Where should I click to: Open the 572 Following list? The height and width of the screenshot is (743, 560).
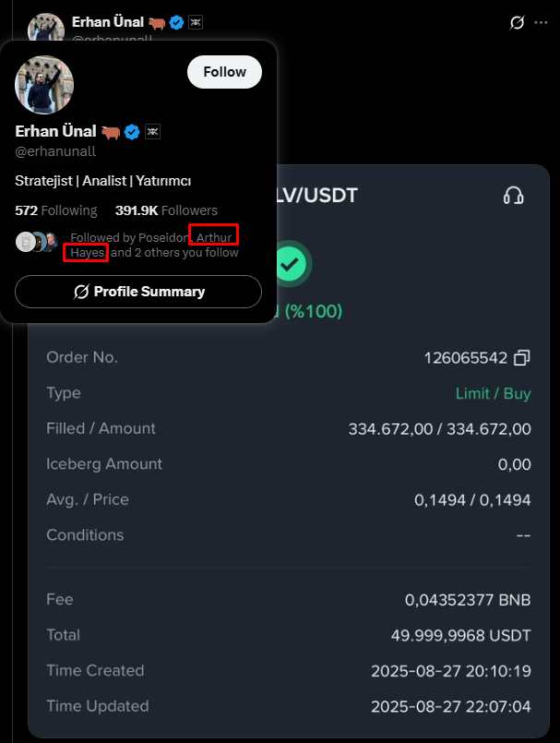pyautogui.click(x=56, y=210)
